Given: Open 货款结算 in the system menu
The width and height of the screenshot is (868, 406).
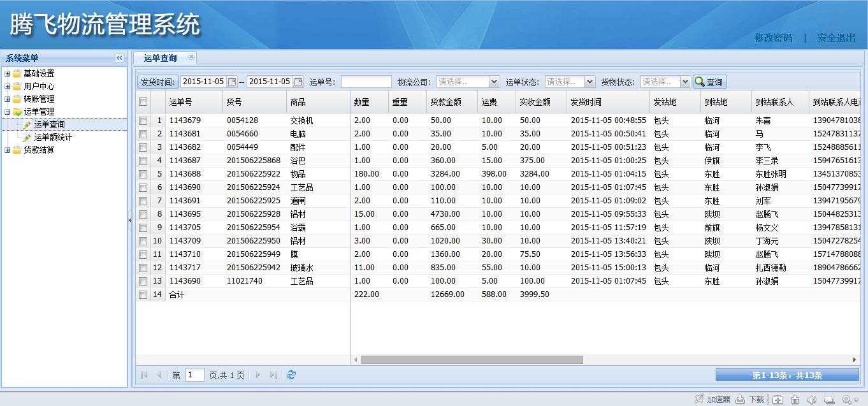Looking at the screenshot, I should pyautogui.click(x=39, y=150).
